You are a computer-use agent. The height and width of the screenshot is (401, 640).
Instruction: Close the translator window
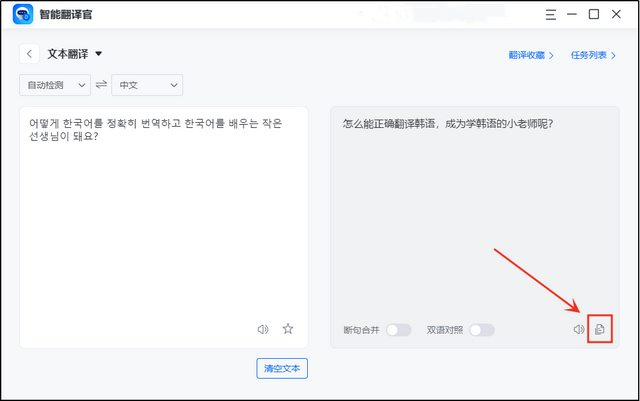[x=616, y=14]
